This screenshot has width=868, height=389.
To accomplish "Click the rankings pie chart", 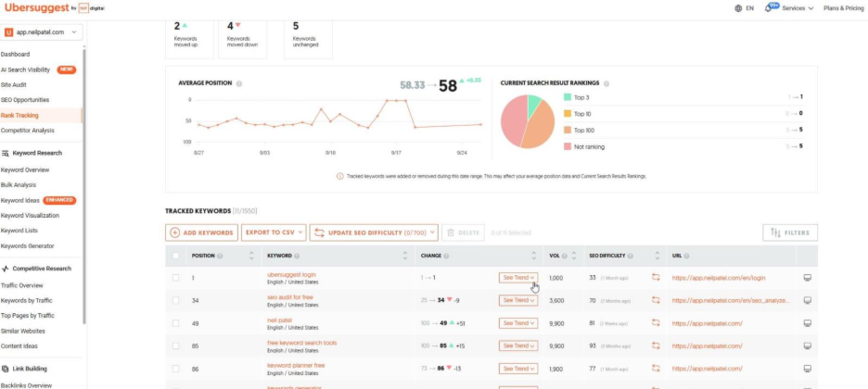I will click(528, 121).
